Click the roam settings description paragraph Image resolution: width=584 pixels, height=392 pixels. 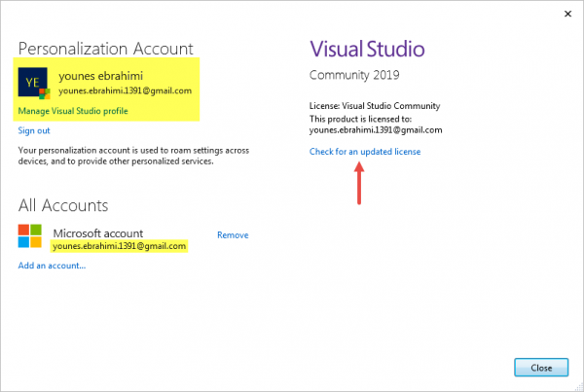coord(136,156)
